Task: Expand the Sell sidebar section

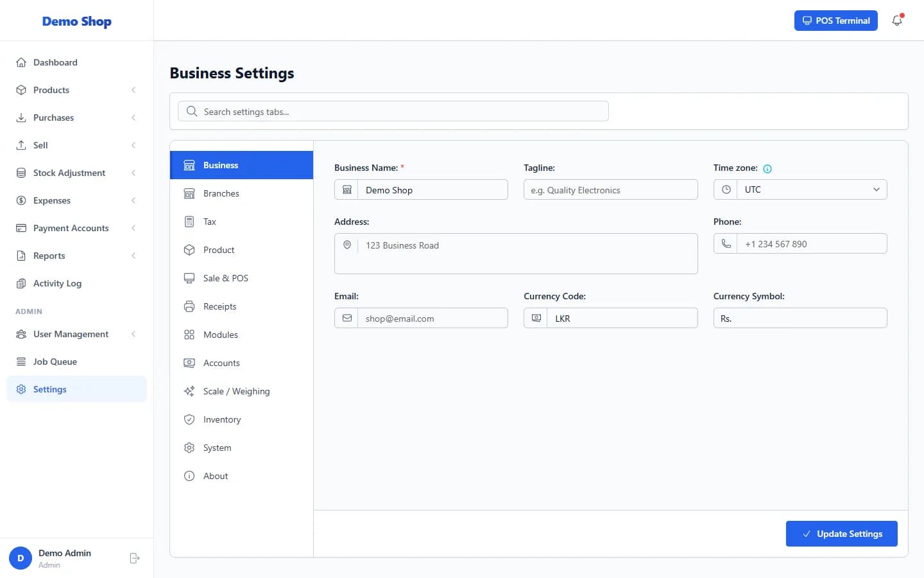Action: tap(76, 145)
